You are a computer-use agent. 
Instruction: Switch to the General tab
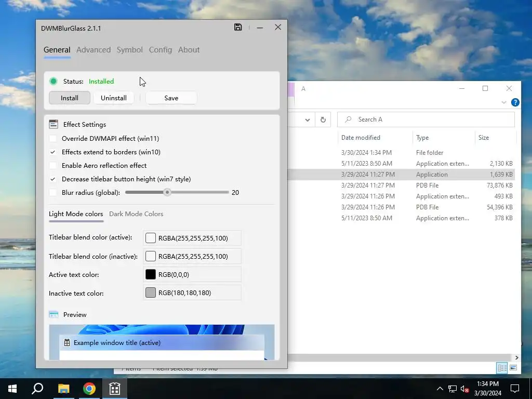coord(57,50)
